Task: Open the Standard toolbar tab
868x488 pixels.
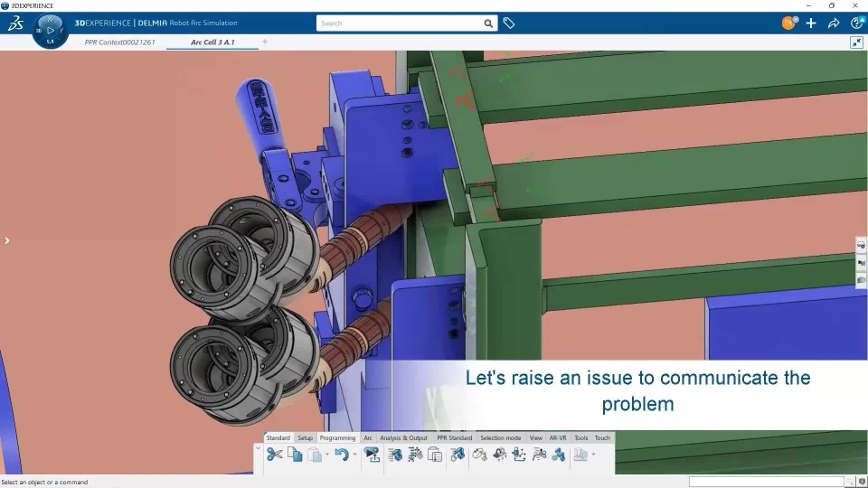Action: (278, 437)
